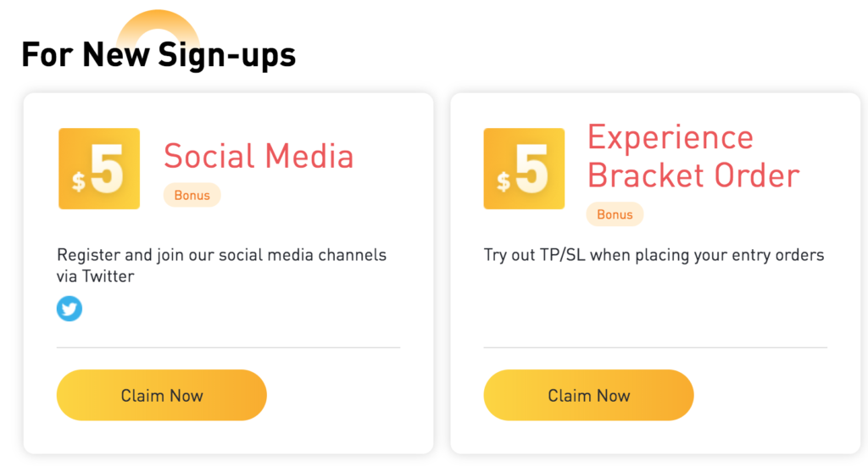Click the divider line in Social Media card

[x=228, y=347]
